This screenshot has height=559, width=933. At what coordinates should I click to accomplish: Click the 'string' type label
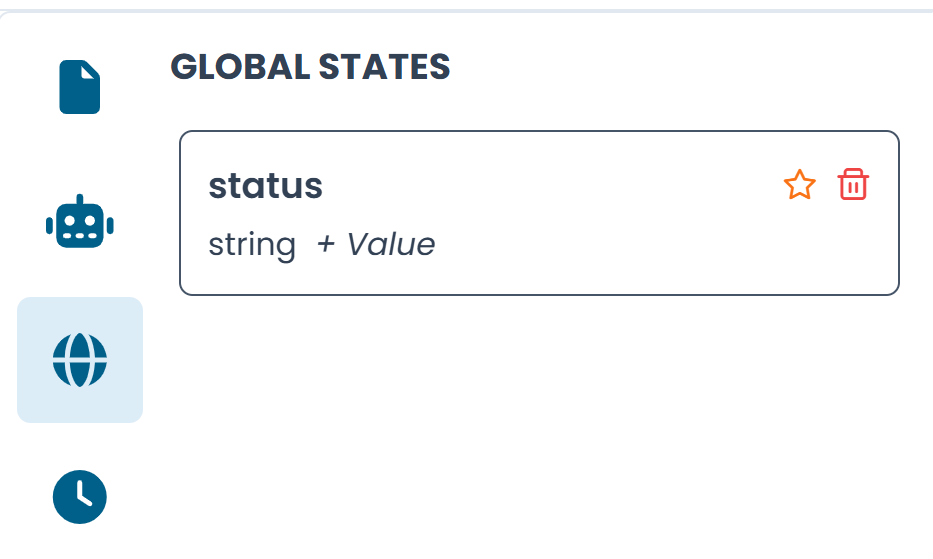coord(252,245)
